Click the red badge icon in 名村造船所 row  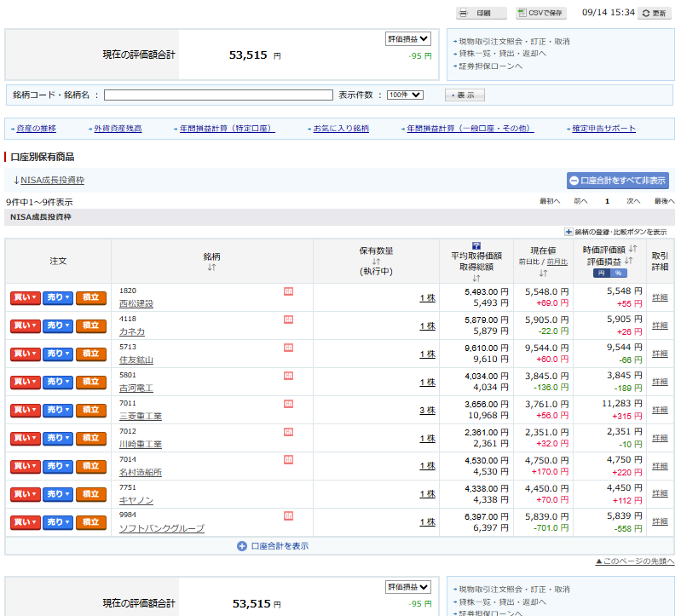click(x=288, y=459)
